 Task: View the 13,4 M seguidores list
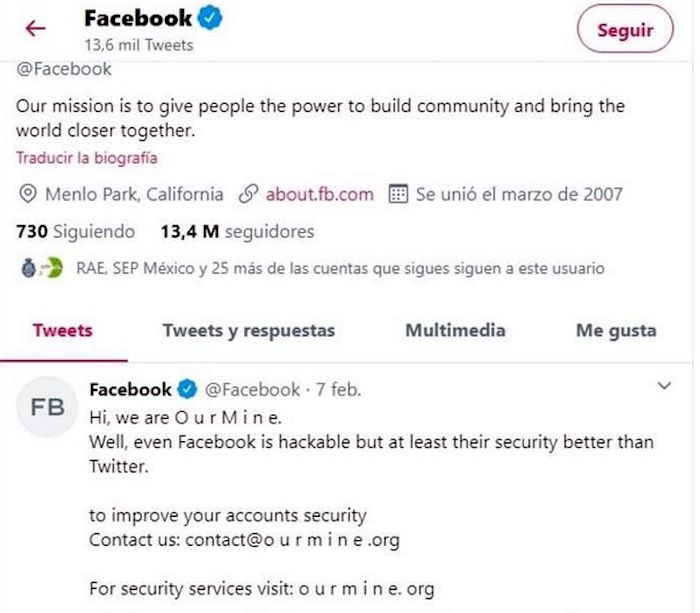point(237,232)
